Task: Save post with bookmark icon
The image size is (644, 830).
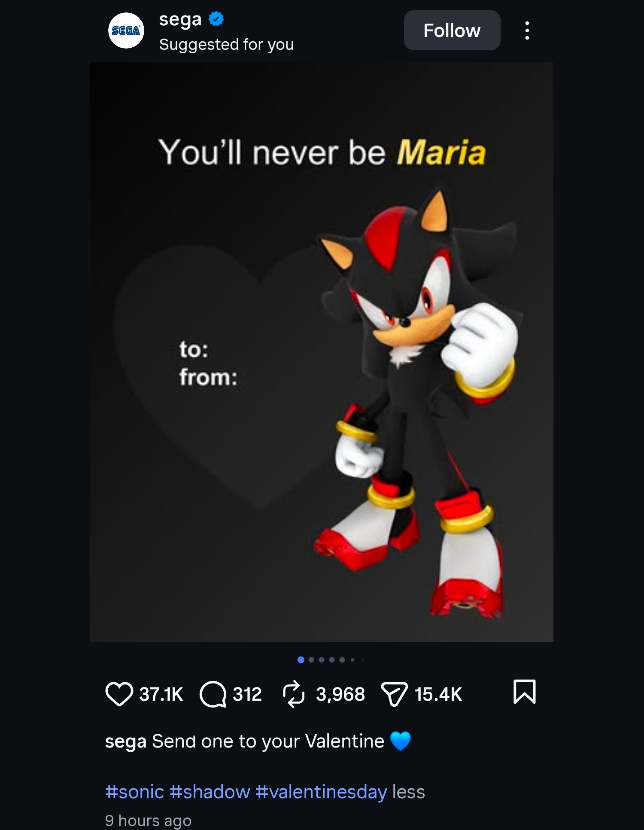Action: (524, 692)
